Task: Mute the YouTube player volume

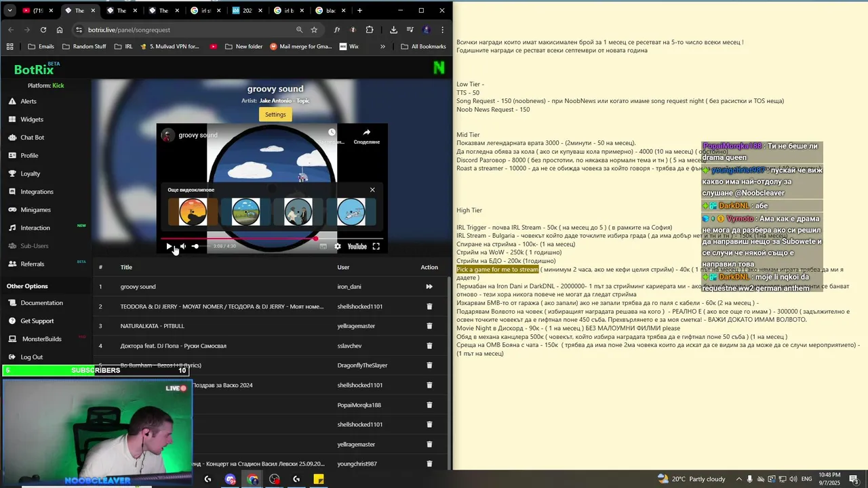Action: tap(183, 246)
